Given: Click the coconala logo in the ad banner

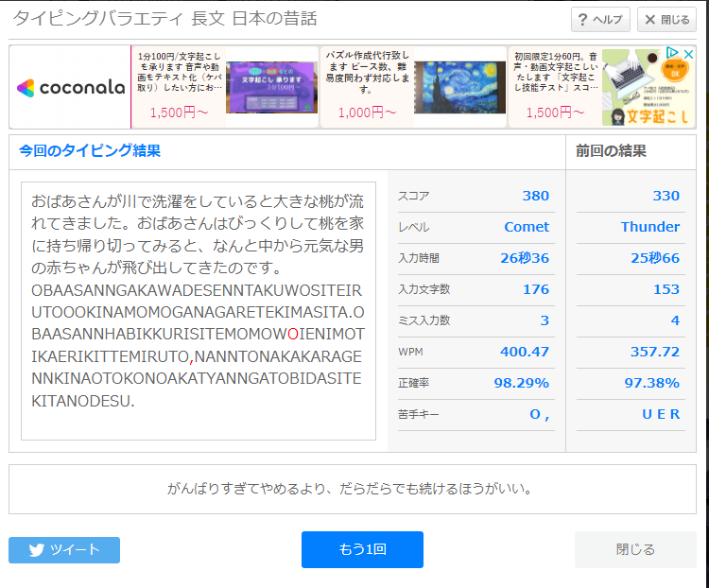Looking at the screenshot, I should coord(71,87).
